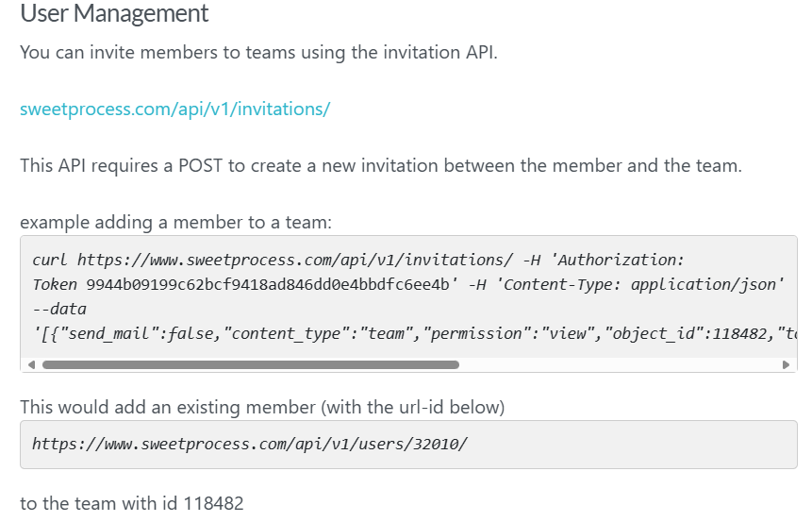Click the 'User Management' heading
The height and width of the screenshot is (522, 812).
[114, 13]
